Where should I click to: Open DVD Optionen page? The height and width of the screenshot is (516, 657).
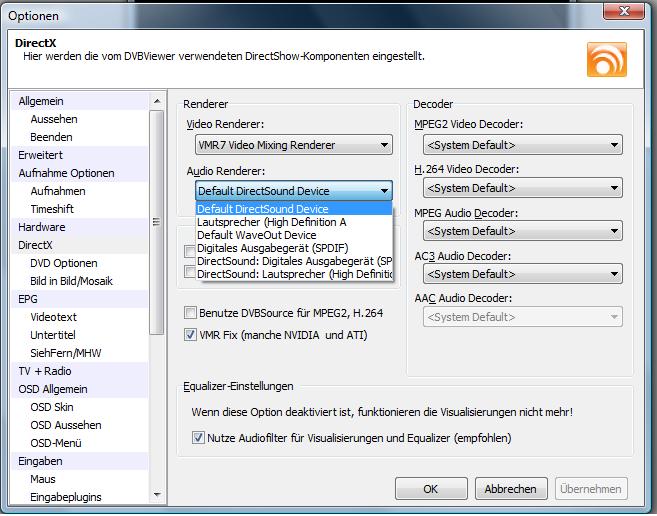pyautogui.click(x=80, y=263)
